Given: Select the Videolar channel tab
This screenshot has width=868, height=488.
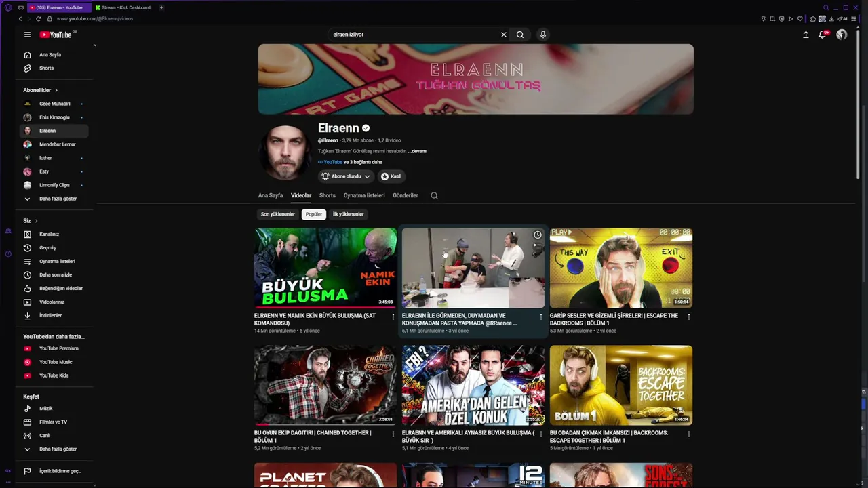Looking at the screenshot, I should point(301,196).
